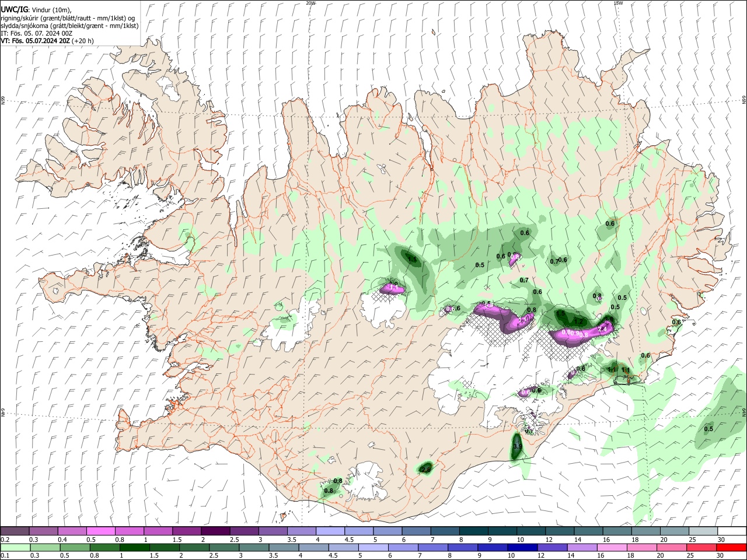
Task: Click the 2.6 precipitation value near the south coast
Action: [x=425, y=469]
